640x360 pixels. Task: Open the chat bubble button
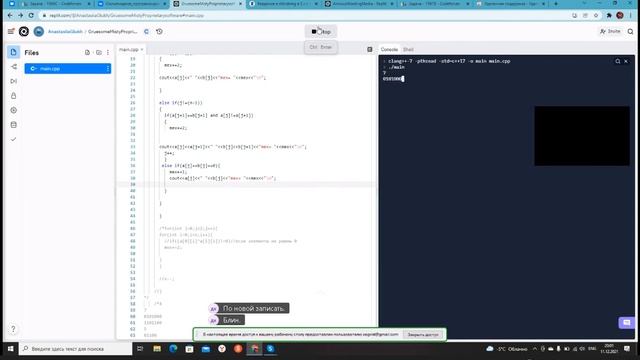tap(627, 322)
